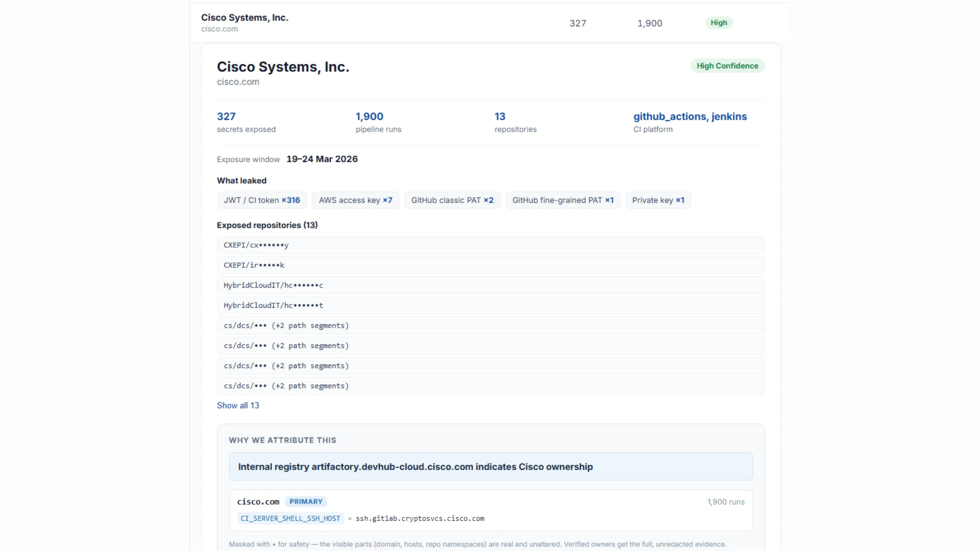
Task: Select the 'Private key ×1' chip
Action: point(658,200)
